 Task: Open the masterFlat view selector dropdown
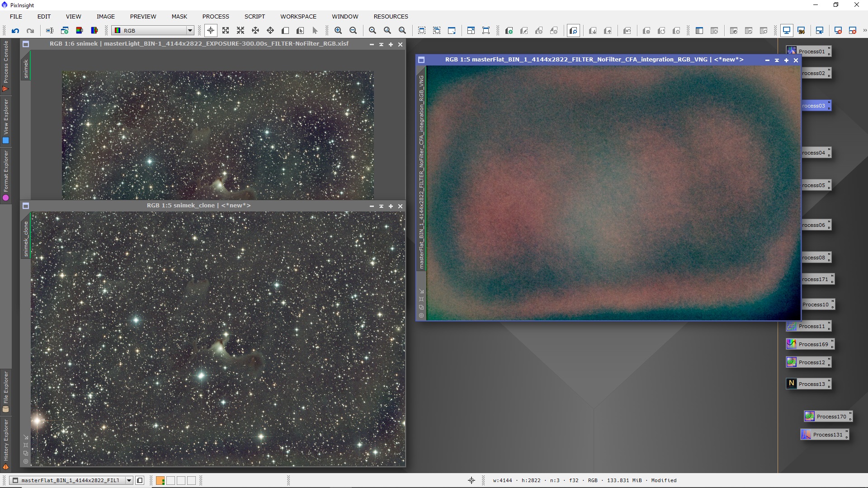71,480
